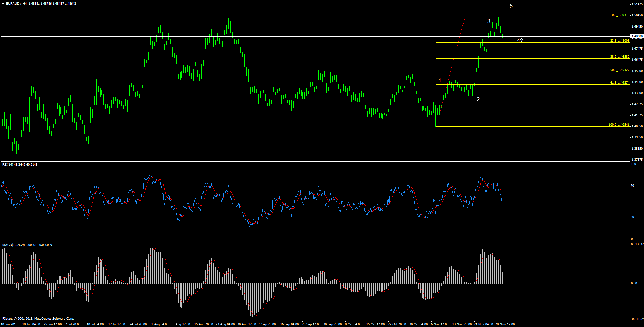The image size is (644, 327).
Task: Select the red dotted Fibonacci trend line
Action: point(450,71)
